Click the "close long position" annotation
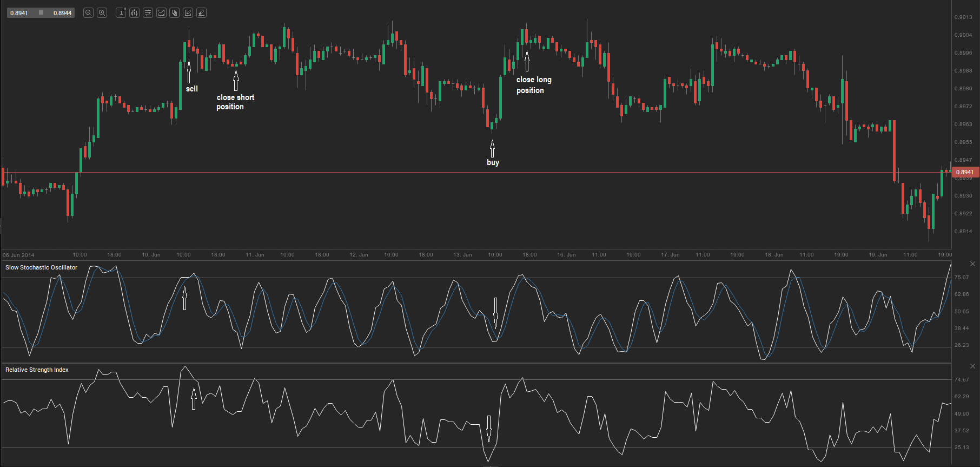This screenshot has width=980, height=467. coord(533,85)
